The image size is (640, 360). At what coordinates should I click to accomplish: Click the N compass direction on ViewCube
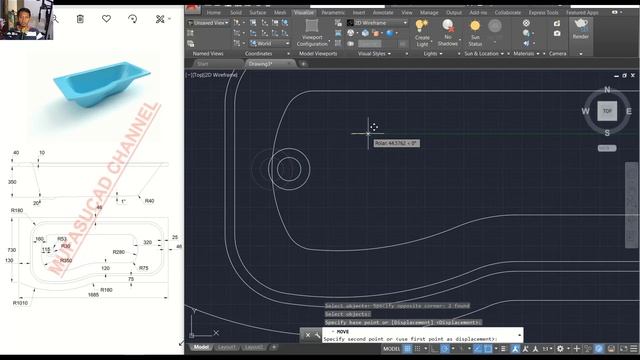tap(607, 90)
